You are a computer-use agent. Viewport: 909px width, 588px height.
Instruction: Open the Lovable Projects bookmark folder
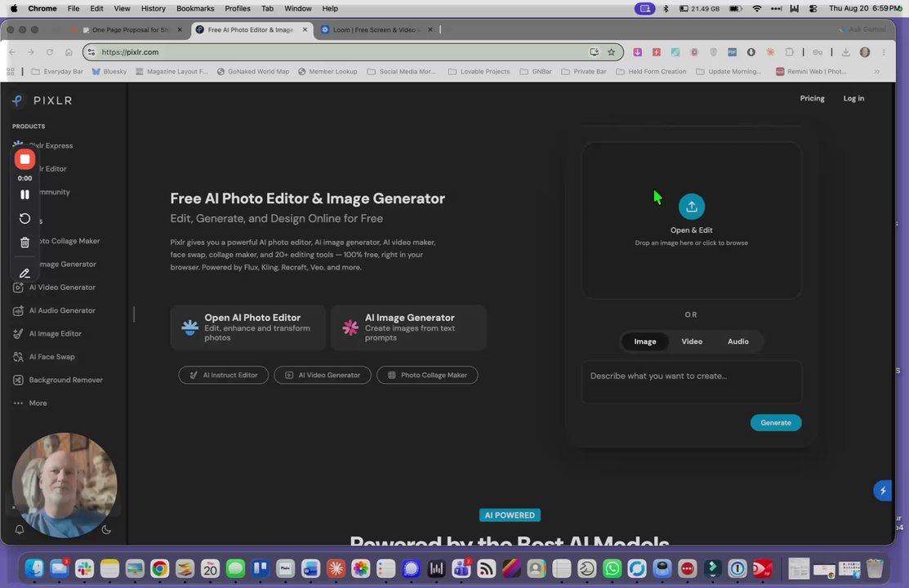pyautogui.click(x=479, y=71)
